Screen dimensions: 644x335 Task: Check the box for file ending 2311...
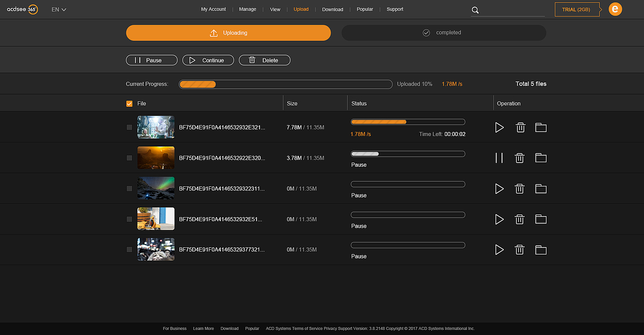[129, 188]
